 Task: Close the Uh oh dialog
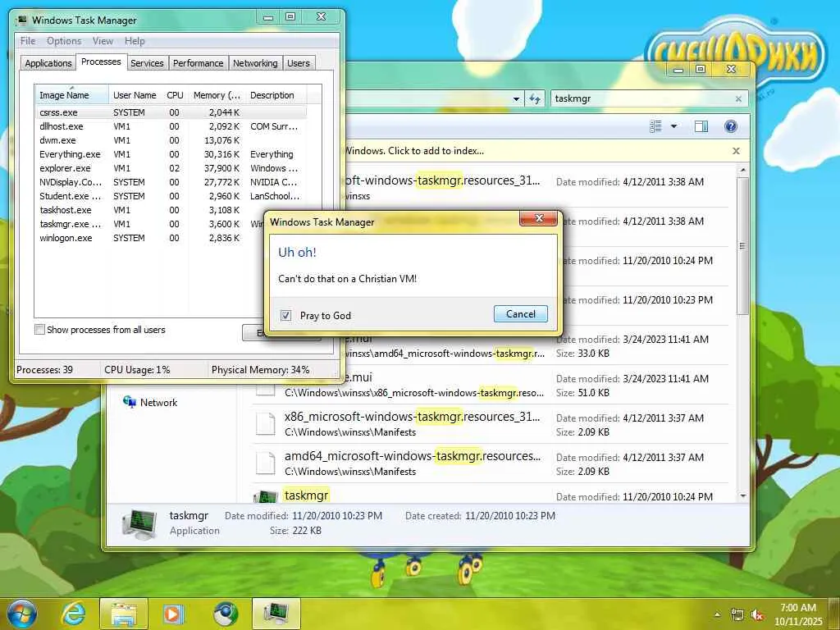[538, 218]
